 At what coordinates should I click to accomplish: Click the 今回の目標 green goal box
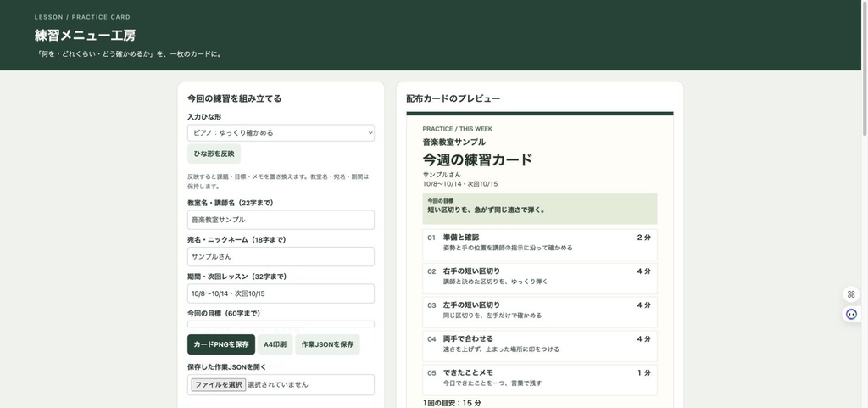pos(540,209)
